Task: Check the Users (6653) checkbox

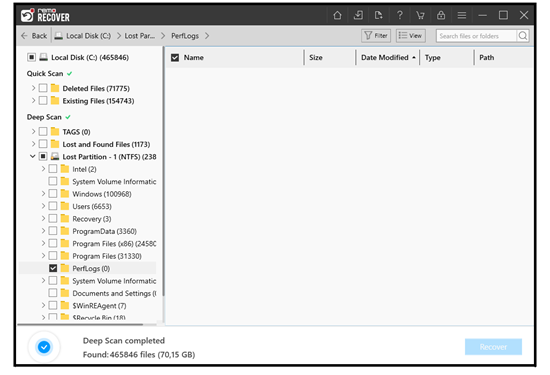Action: tap(53, 206)
